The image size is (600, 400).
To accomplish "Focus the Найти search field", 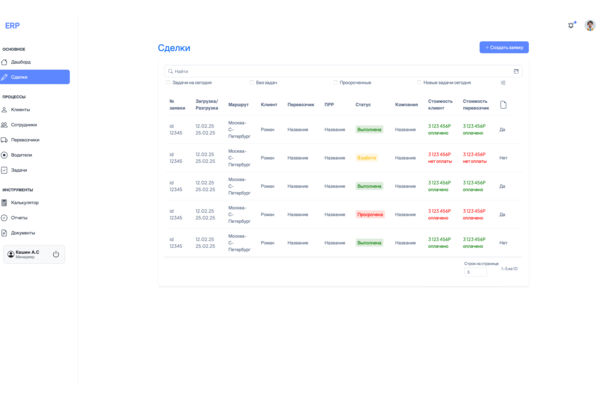I will pos(343,72).
